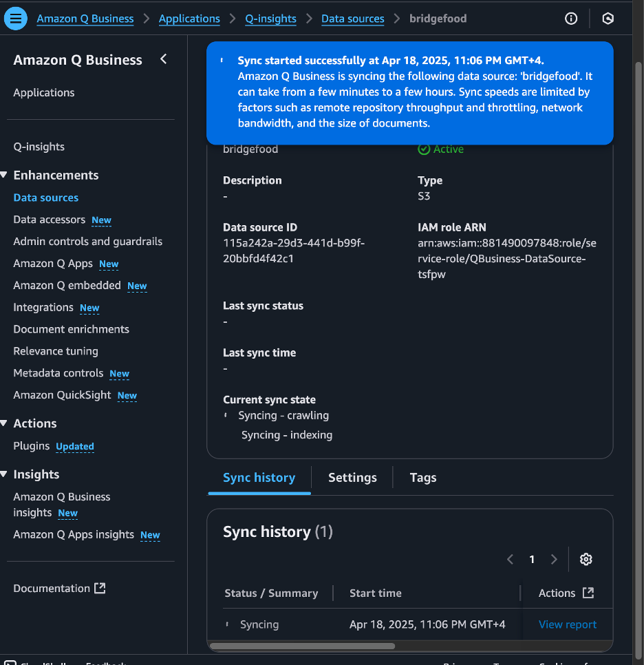Click the 'Syncing - crawling' state text
The width and height of the screenshot is (644, 665).
(x=283, y=416)
